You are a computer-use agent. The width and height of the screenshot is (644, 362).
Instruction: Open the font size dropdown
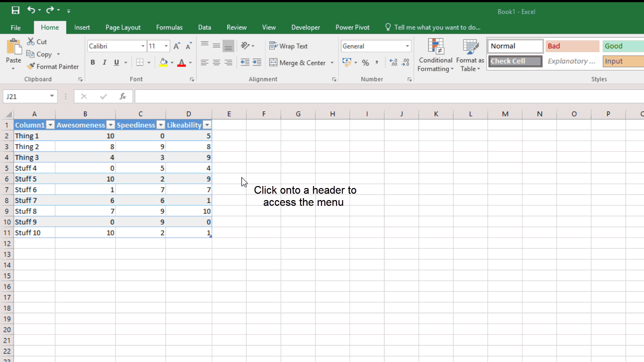click(166, 46)
